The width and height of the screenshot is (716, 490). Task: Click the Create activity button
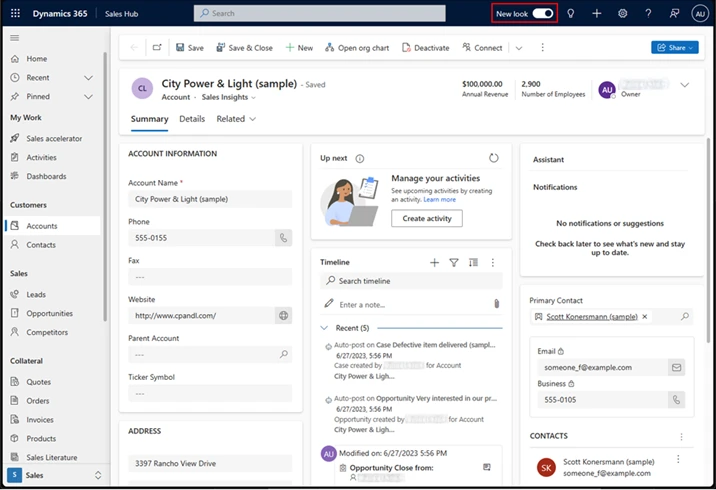point(426,218)
